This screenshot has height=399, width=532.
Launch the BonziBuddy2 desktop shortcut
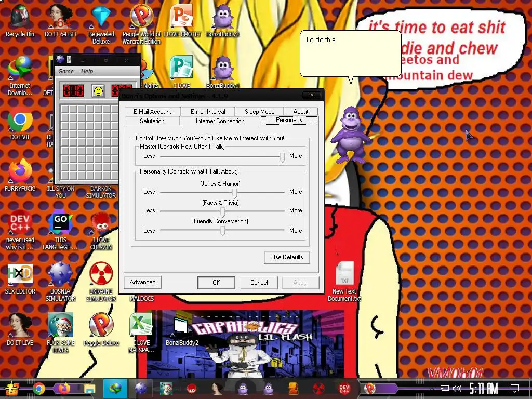[182, 331]
